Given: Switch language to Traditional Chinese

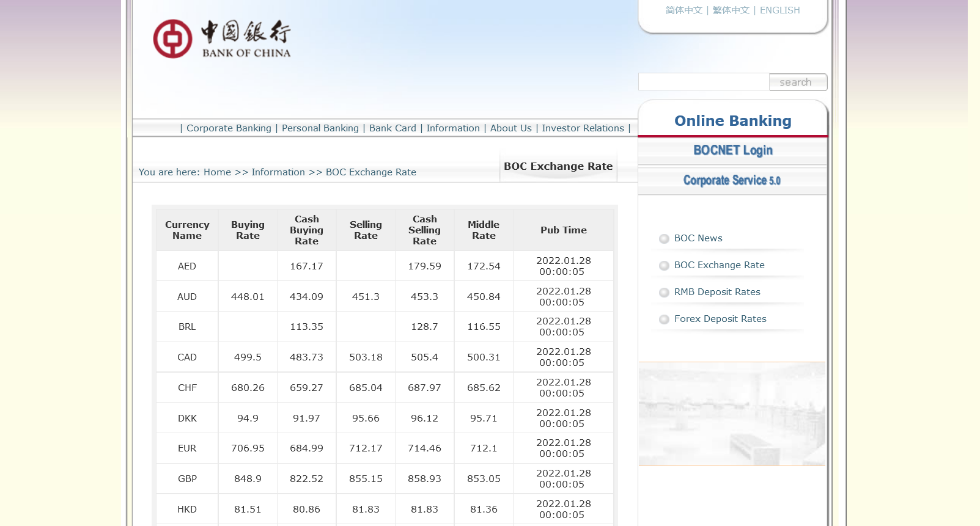Looking at the screenshot, I should (731, 10).
